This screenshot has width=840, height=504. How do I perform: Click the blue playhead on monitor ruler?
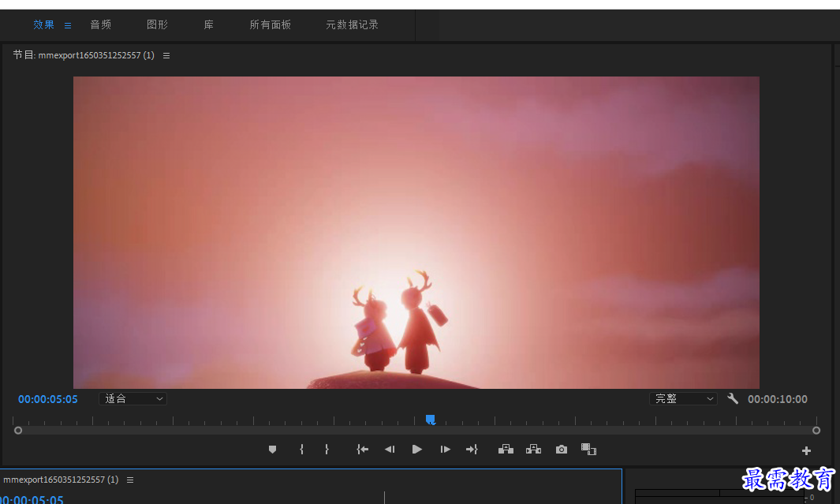click(x=430, y=420)
